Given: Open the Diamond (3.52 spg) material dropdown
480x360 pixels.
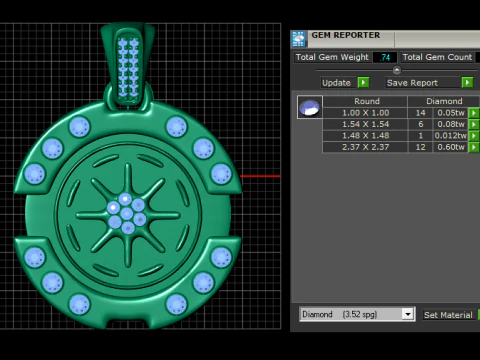Looking at the screenshot, I should 408,314.
